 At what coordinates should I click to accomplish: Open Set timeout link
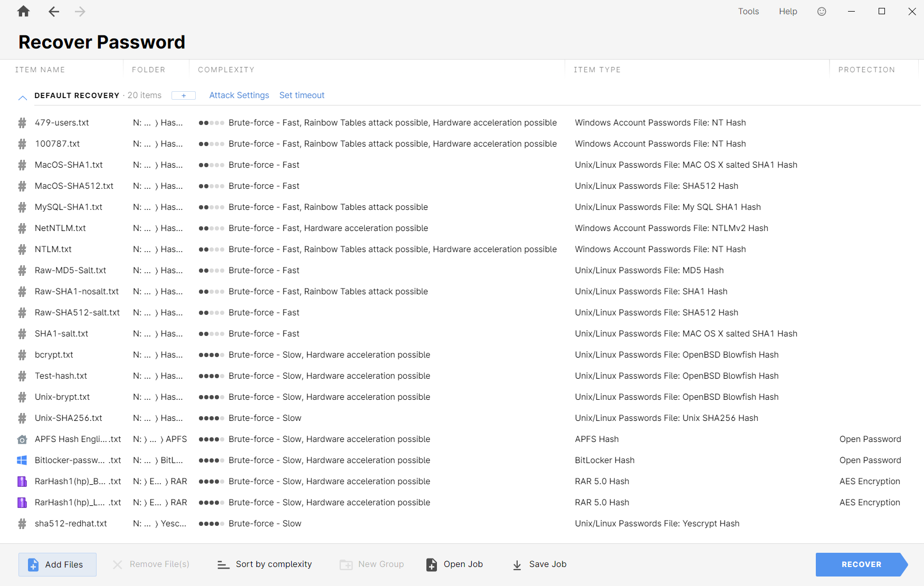click(302, 95)
